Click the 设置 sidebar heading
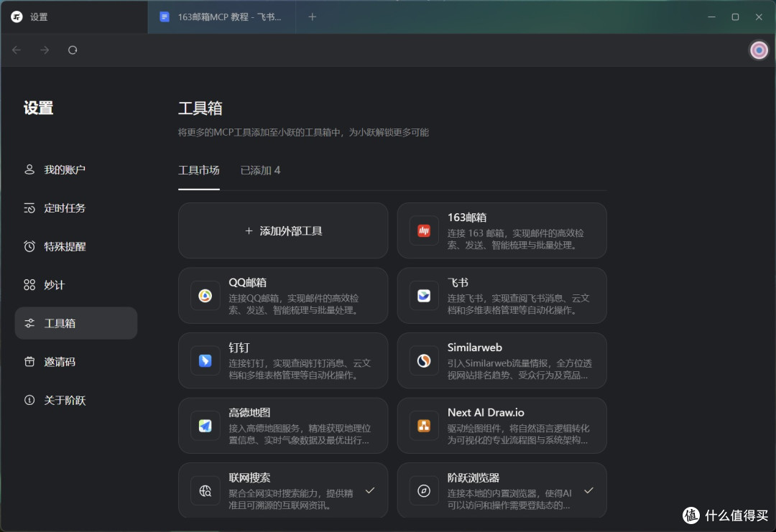The width and height of the screenshot is (776, 532). point(38,108)
